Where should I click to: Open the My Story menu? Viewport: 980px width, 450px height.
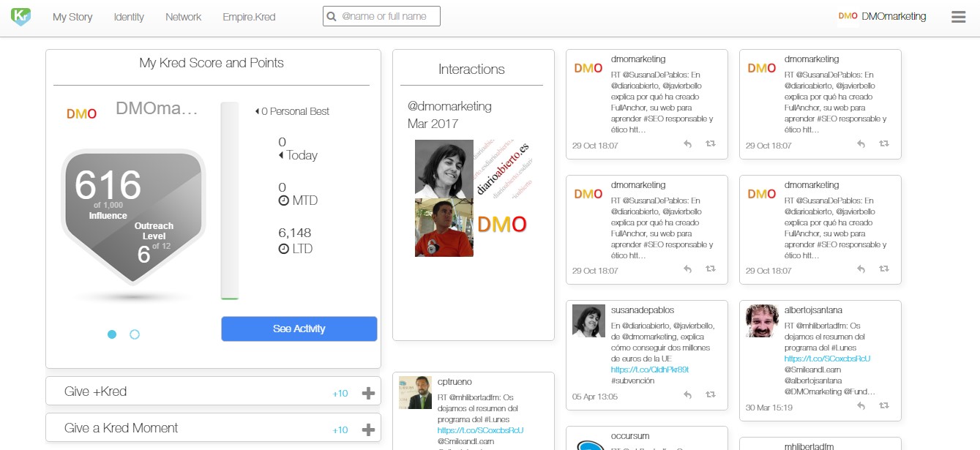[72, 17]
